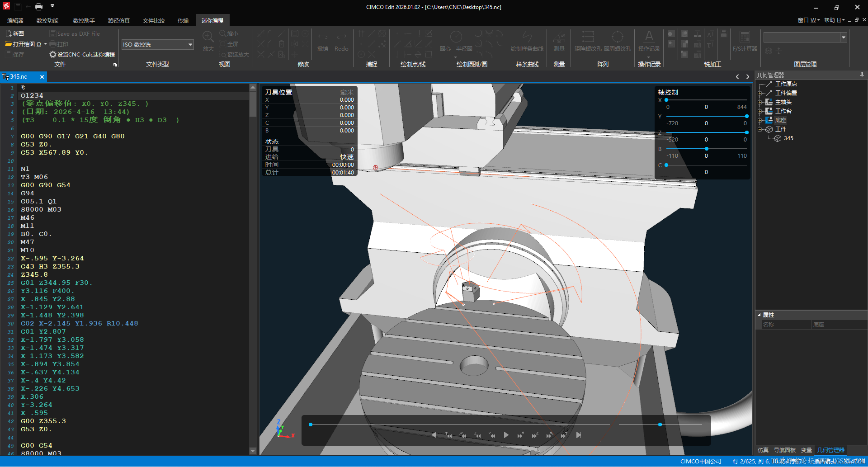Open the 打开绘图 dropdown arrow

(x=46, y=44)
